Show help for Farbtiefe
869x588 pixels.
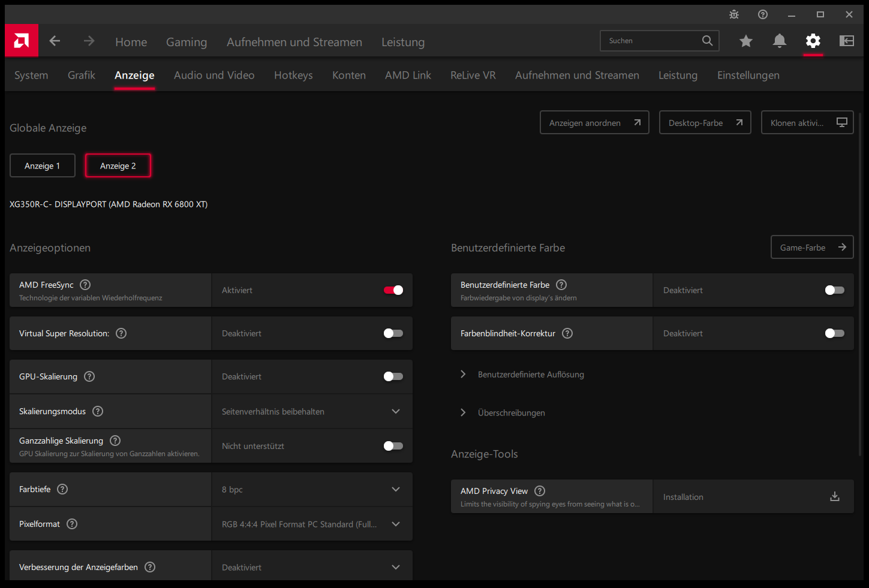pyautogui.click(x=62, y=489)
